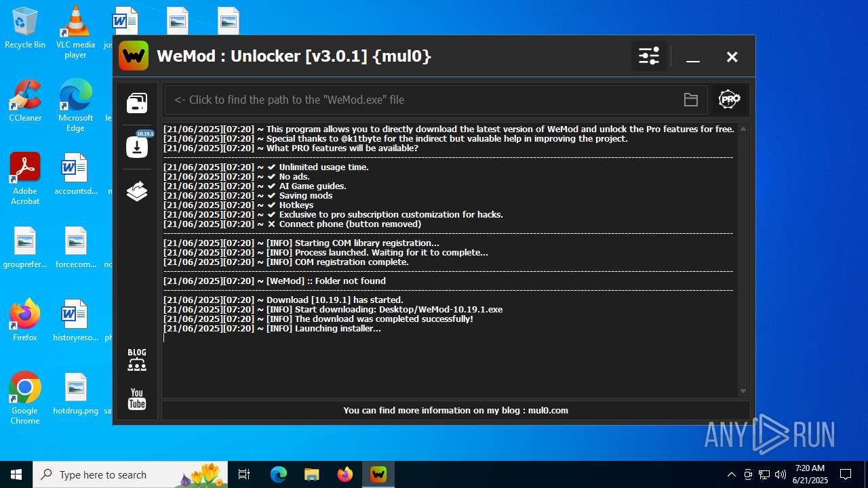Select the accountsd... Word document on desktop

click(x=75, y=174)
